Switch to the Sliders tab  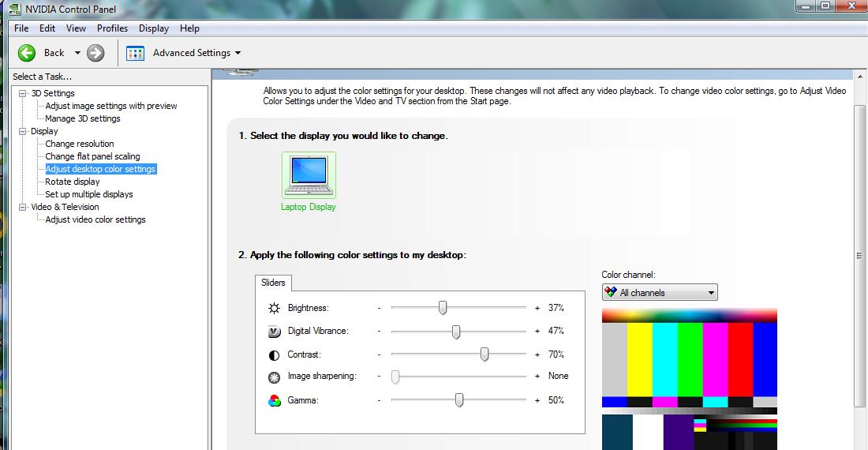(274, 283)
